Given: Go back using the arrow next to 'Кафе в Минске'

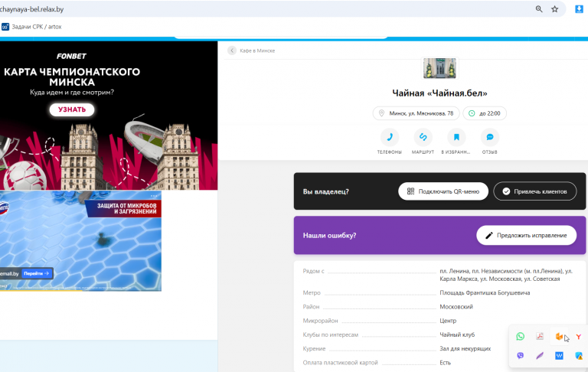Looking at the screenshot, I should [232, 51].
